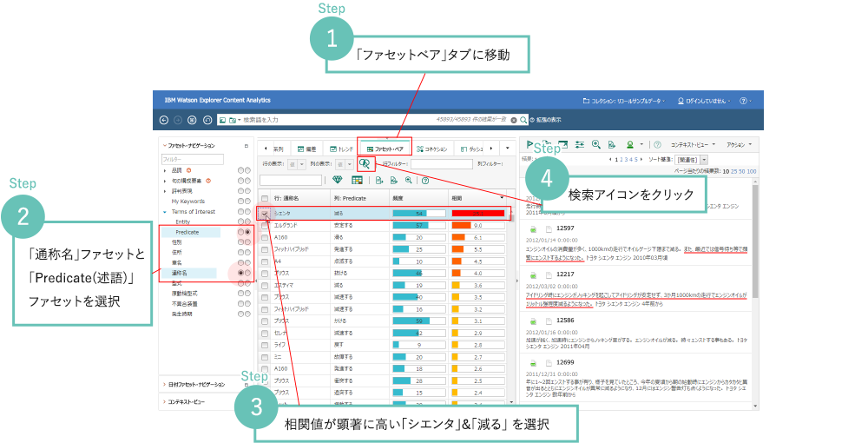This screenshot has height=443, width=868.
Task: Expand the 評判表現 facet node
Action: point(165,191)
